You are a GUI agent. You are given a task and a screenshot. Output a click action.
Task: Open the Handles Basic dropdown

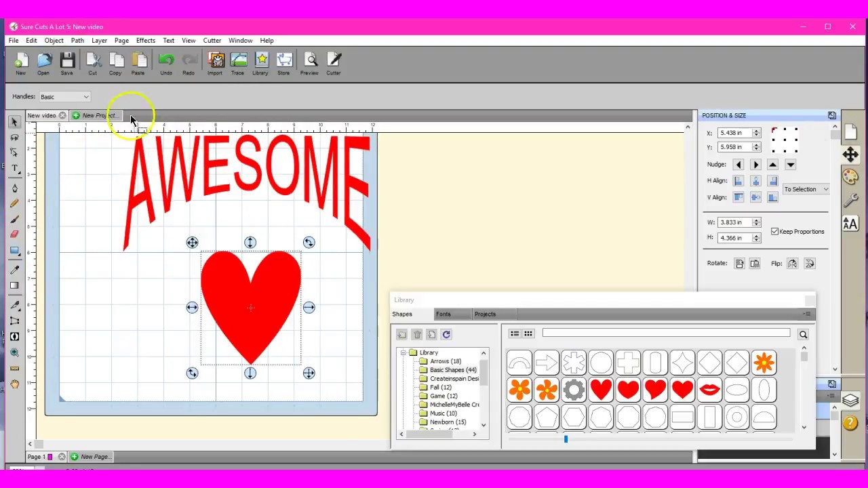coord(64,97)
